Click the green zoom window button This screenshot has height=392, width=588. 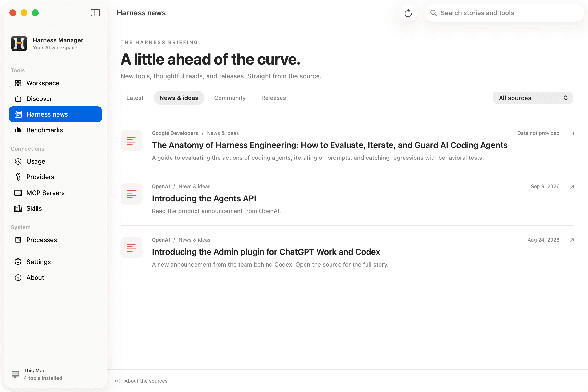[x=35, y=13]
